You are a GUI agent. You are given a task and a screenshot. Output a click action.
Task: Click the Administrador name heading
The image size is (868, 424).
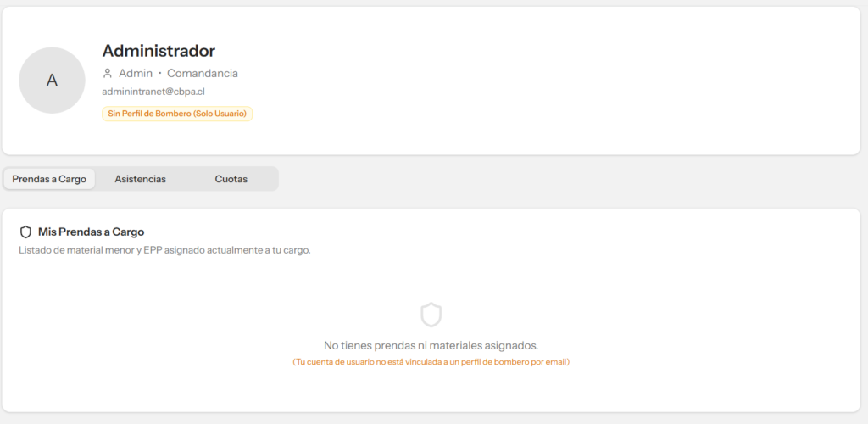click(159, 51)
